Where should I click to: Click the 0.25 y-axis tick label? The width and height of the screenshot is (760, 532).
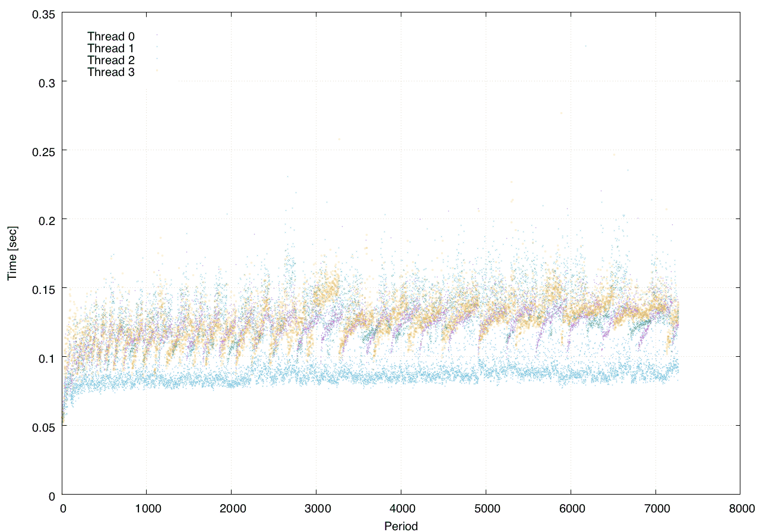pyautogui.click(x=43, y=151)
